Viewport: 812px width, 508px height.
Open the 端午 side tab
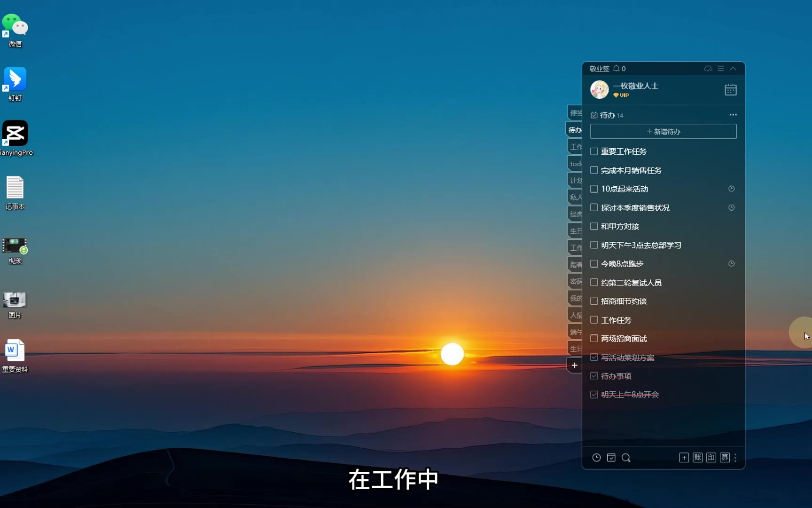coord(575,332)
